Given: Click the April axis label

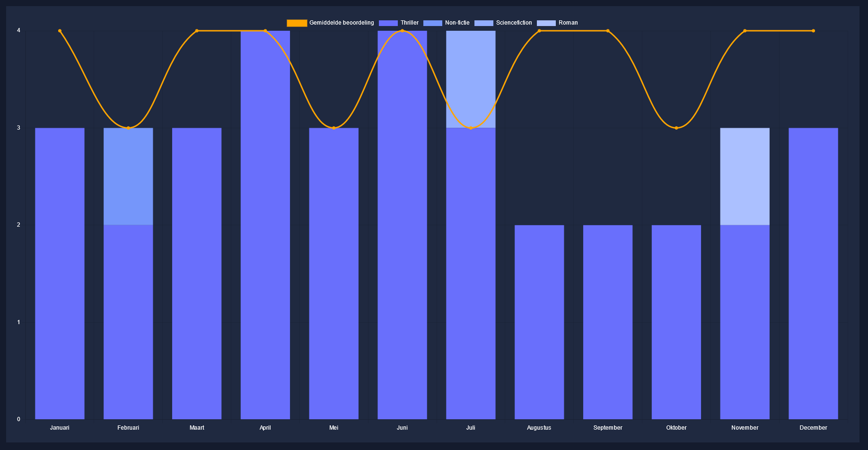Looking at the screenshot, I should tap(265, 428).
